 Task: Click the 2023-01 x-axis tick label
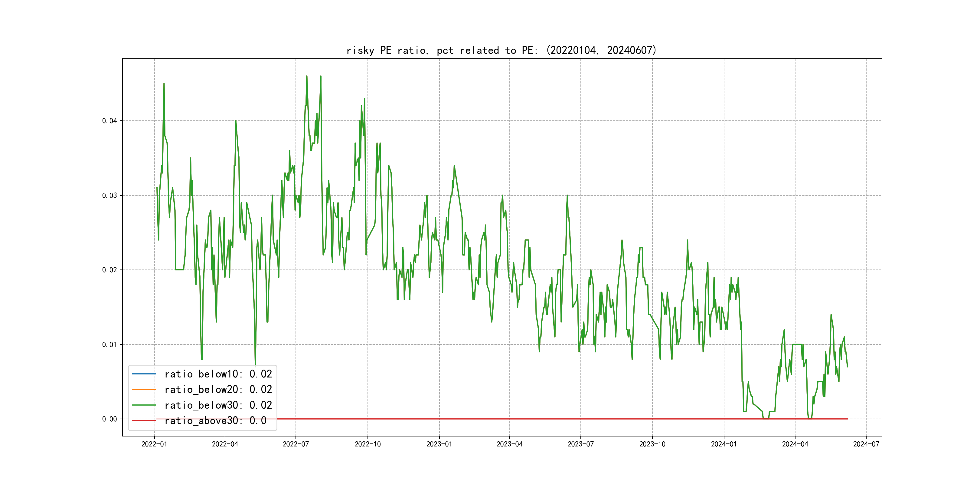[x=439, y=444]
